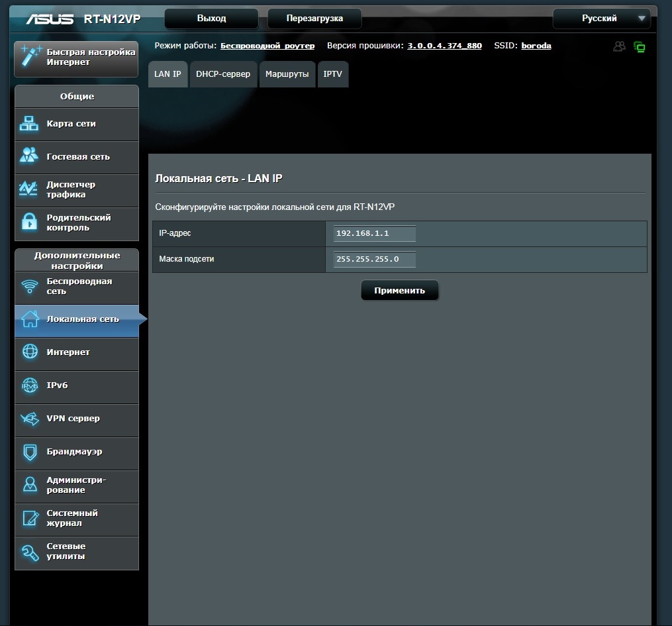672x626 pixels.
Task: Open the IPTV tab
Action: pos(333,74)
